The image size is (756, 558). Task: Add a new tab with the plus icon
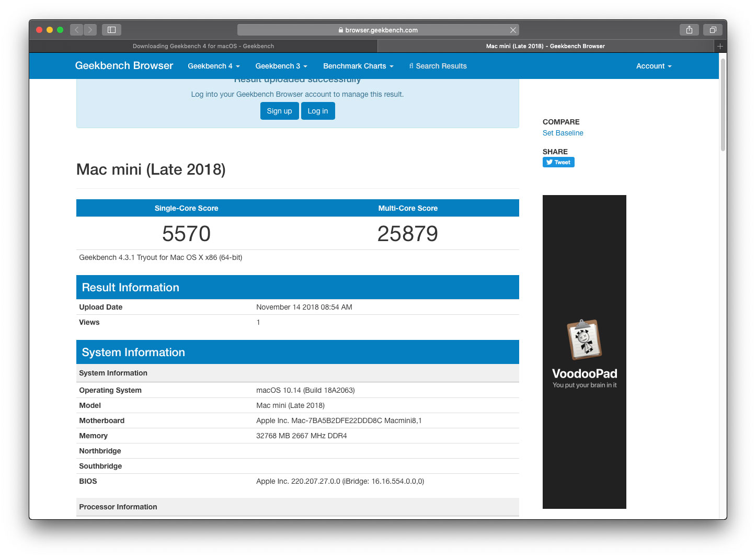(x=720, y=46)
